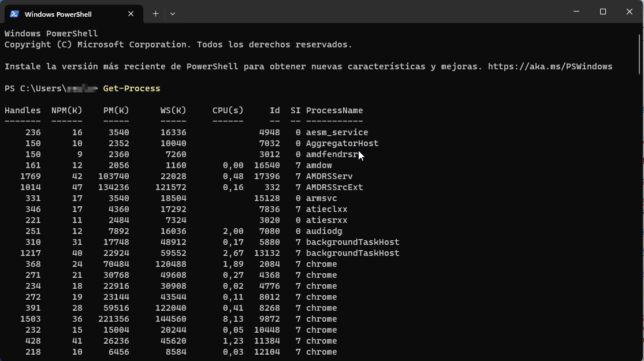Click the CPU(s) column header
Image resolution: width=644 pixels, height=361 pixels.
click(228, 110)
